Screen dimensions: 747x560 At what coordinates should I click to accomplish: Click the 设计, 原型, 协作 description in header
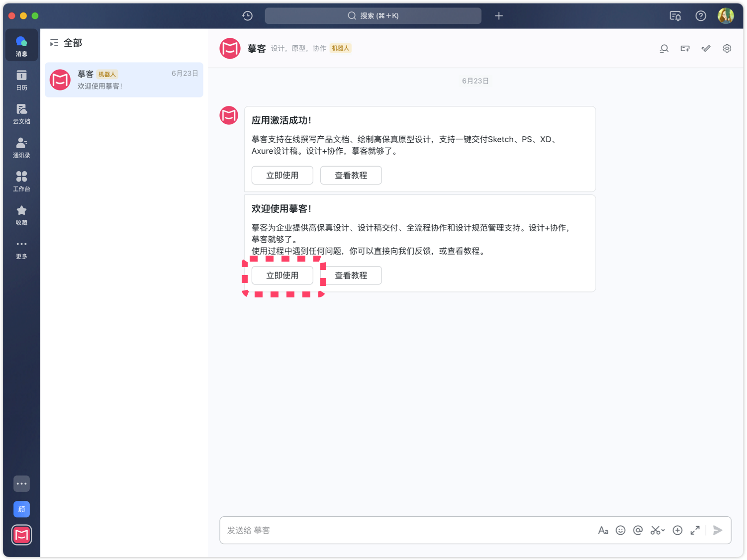coord(298,48)
